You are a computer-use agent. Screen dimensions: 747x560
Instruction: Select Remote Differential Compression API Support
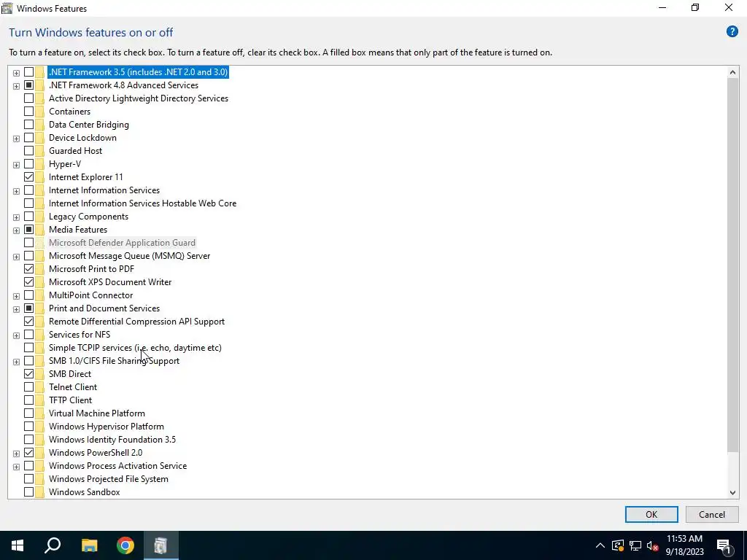pyautogui.click(x=136, y=322)
